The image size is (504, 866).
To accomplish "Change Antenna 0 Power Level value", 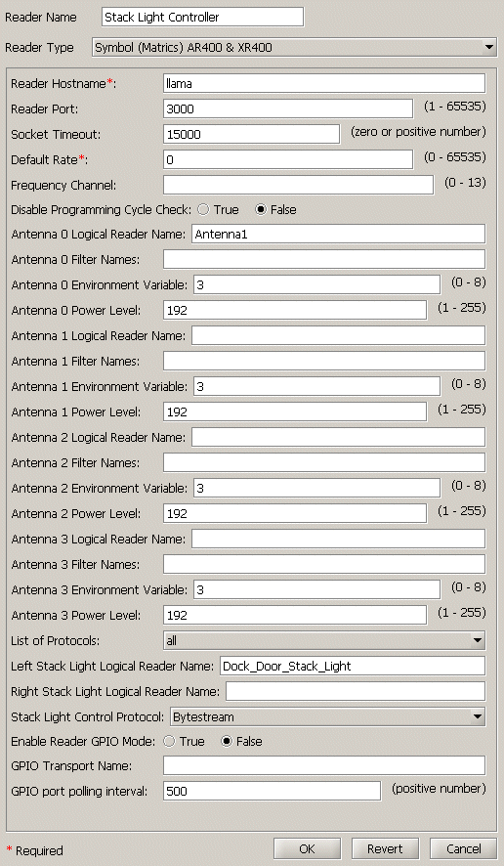I will click(x=295, y=311).
